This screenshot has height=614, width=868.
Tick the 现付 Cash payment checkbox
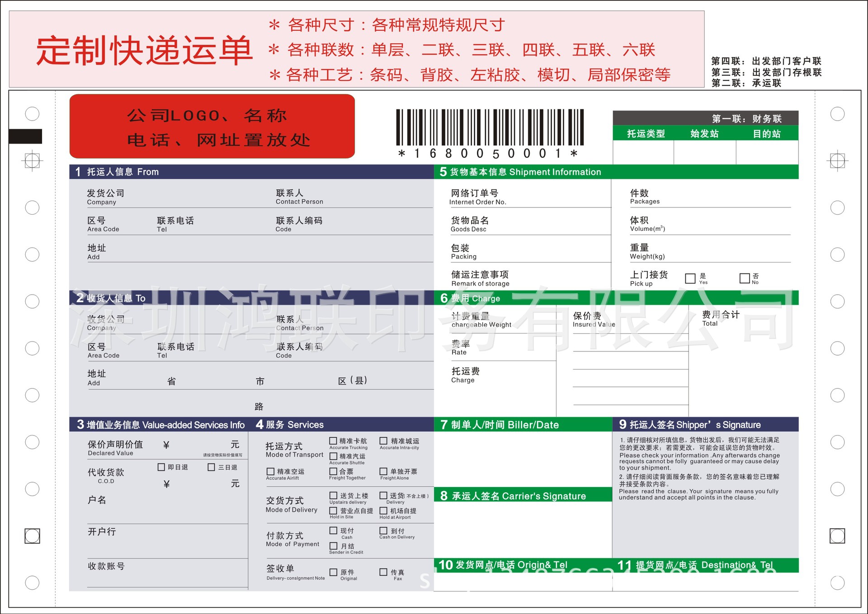coord(333,530)
